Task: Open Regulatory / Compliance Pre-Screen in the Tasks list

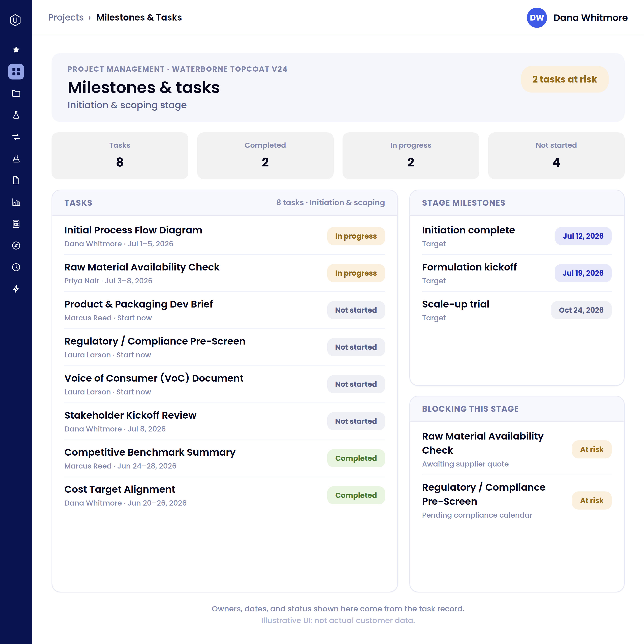Action: click(x=225, y=347)
